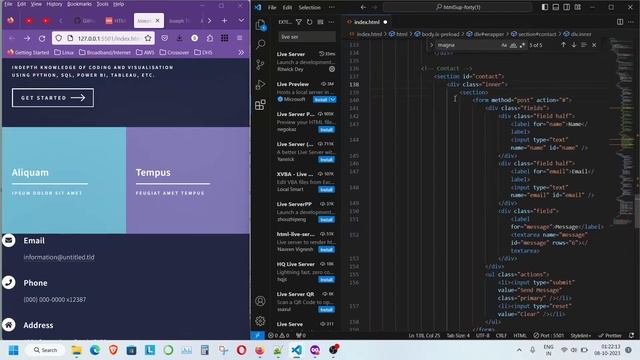Viewport: 640px width, 360px height.
Task: Open VS Code Accounts icon
Action: tap(260, 301)
